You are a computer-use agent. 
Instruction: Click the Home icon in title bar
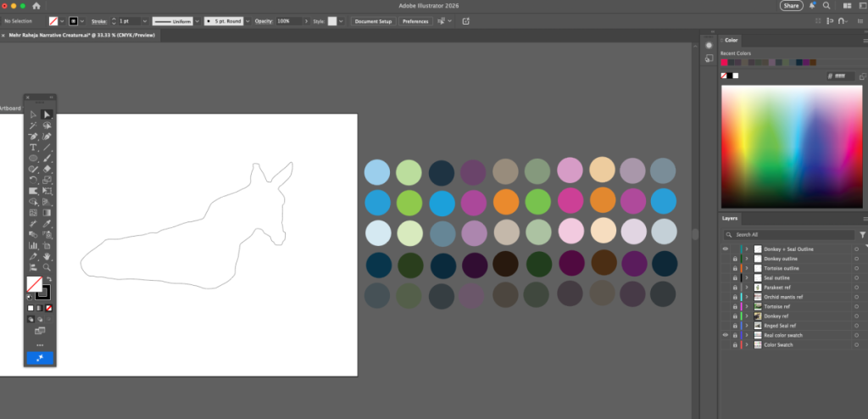tap(36, 6)
